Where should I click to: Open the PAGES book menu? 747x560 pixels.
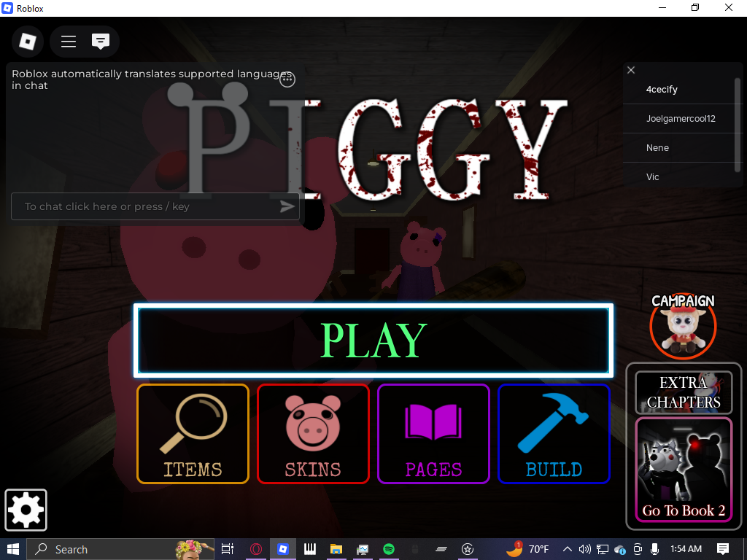[x=433, y=434]
